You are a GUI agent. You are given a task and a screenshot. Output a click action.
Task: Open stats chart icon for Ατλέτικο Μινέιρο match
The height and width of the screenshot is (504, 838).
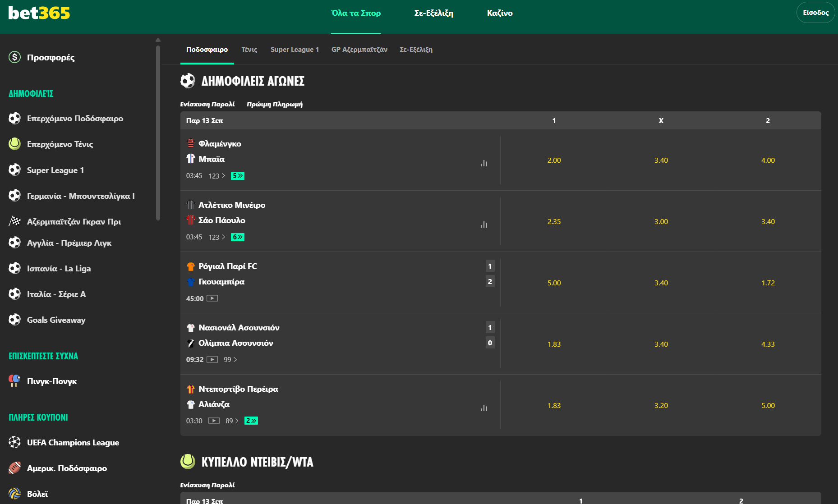[484, 225]
